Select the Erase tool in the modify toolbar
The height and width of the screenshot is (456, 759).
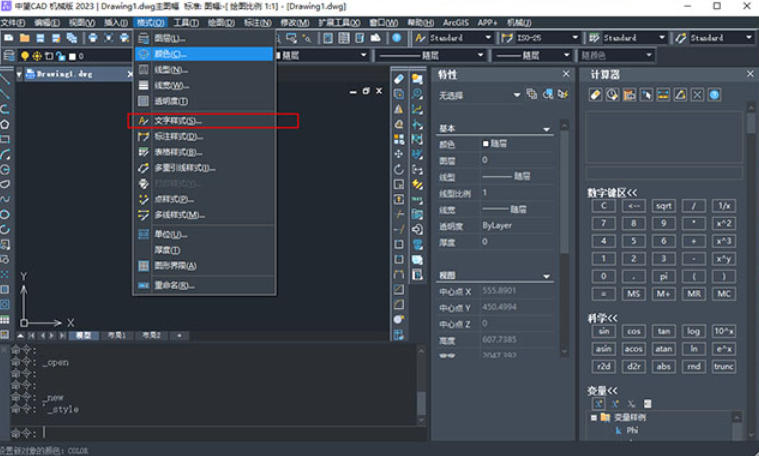[398, 79]
